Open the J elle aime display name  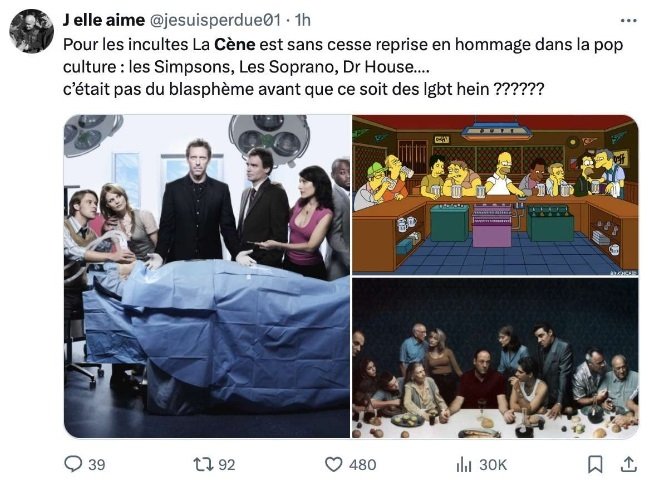coord(104,20)
